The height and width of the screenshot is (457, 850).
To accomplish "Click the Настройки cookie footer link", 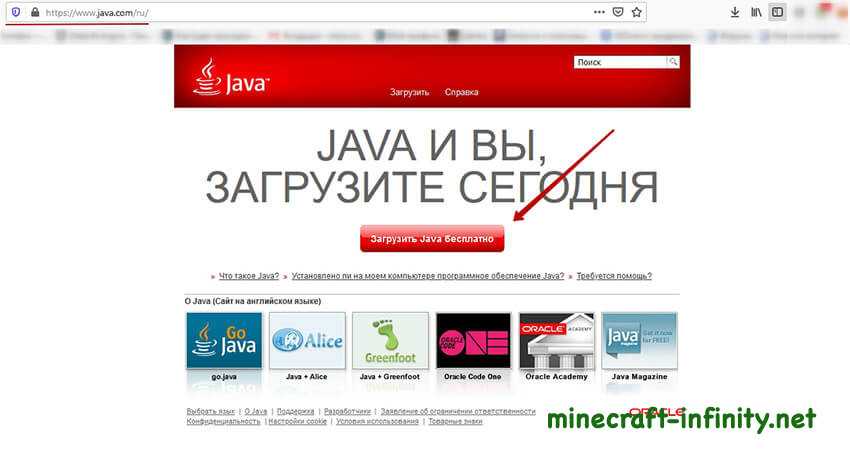I will (298, 421).
